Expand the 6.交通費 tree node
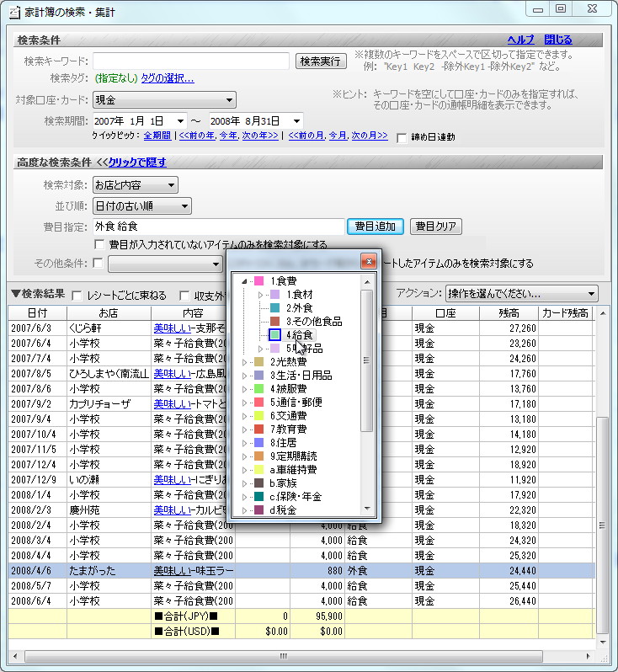The width and height of the screenshot is (618, 672). (x=244, y=416)
